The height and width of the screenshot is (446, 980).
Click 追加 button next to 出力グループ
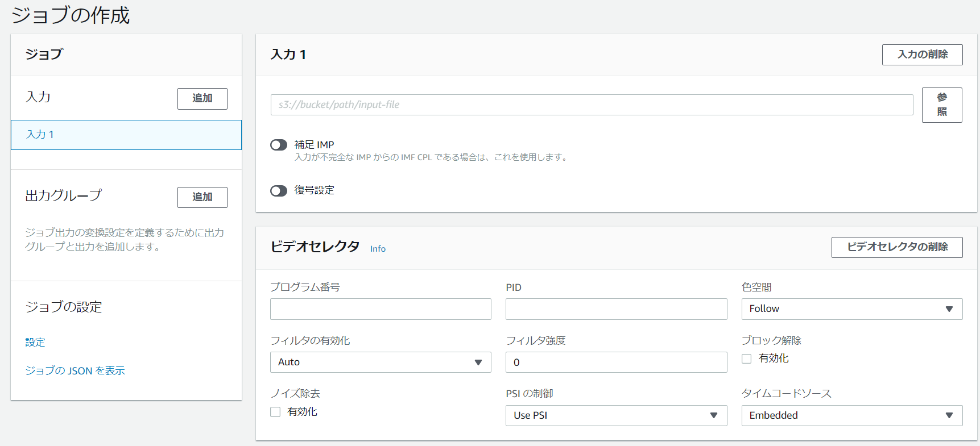tap(202, 197)
